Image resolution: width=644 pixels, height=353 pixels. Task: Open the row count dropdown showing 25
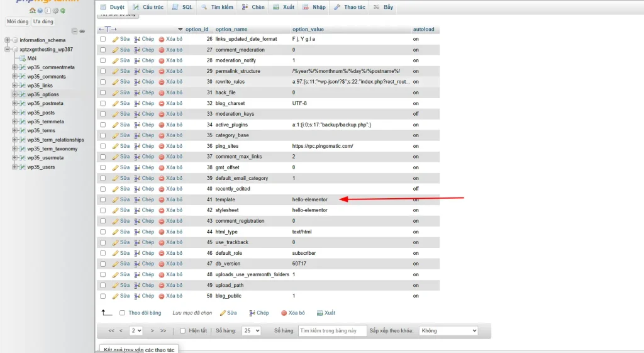[252, 331]
